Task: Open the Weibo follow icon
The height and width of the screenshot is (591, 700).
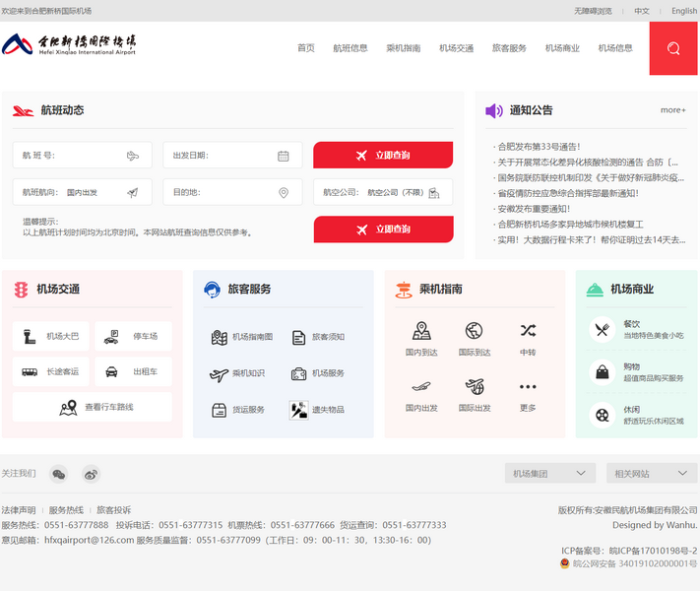Action: pos(91,474)
